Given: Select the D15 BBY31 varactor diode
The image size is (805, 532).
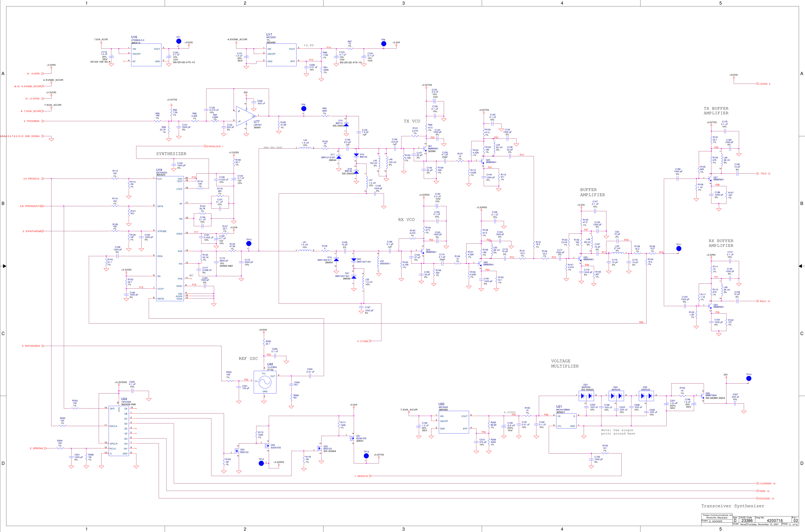Looking at the screenshot, I should (x=346, y=125).
